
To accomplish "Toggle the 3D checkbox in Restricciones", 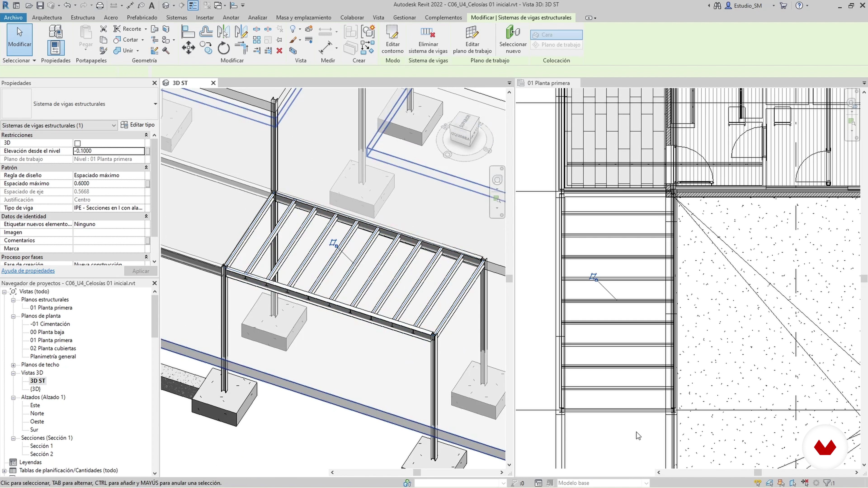I will pyautogui.click(x=78, y=143).
